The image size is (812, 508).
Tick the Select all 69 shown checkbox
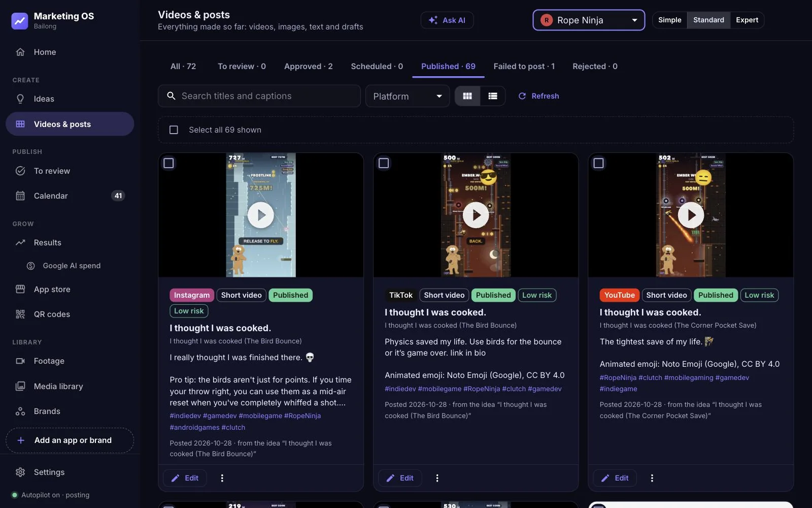pos(174,130)
